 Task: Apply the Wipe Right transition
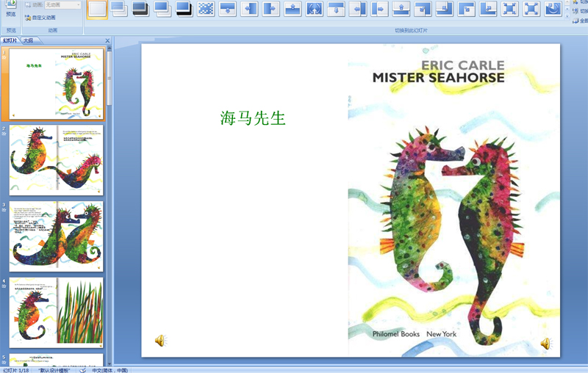click(x=271, y=9)
